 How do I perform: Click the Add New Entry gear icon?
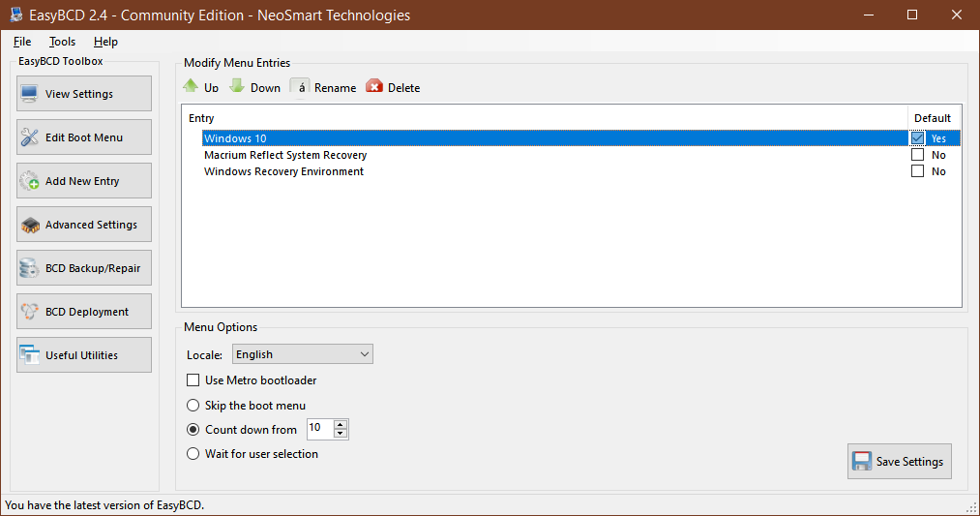[29, 181]
